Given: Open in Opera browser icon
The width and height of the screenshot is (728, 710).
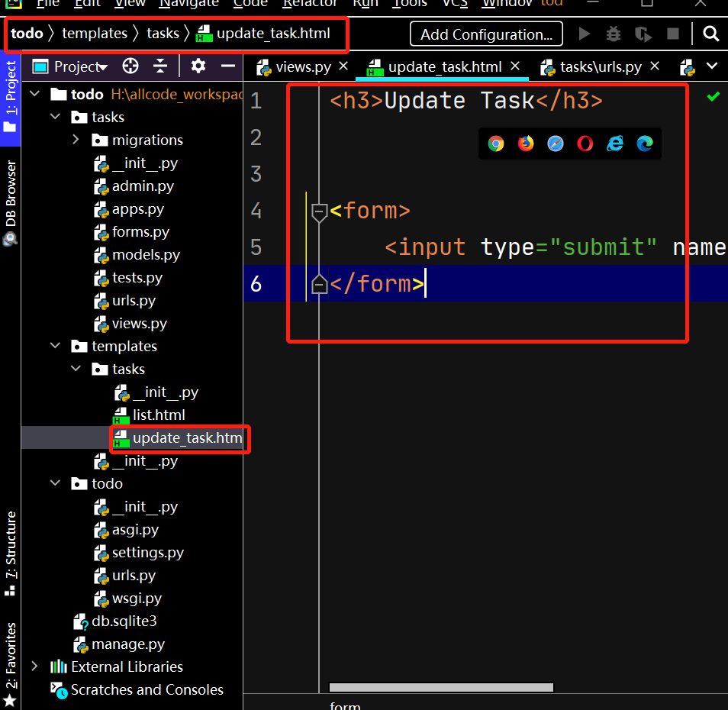Looking at the screenshot, I should point(585,144).
